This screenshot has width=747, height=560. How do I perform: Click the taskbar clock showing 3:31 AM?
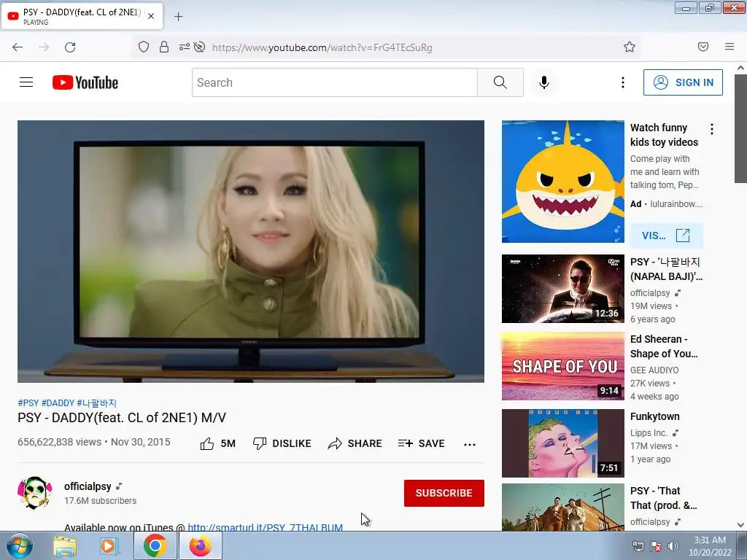pos(710,546)
